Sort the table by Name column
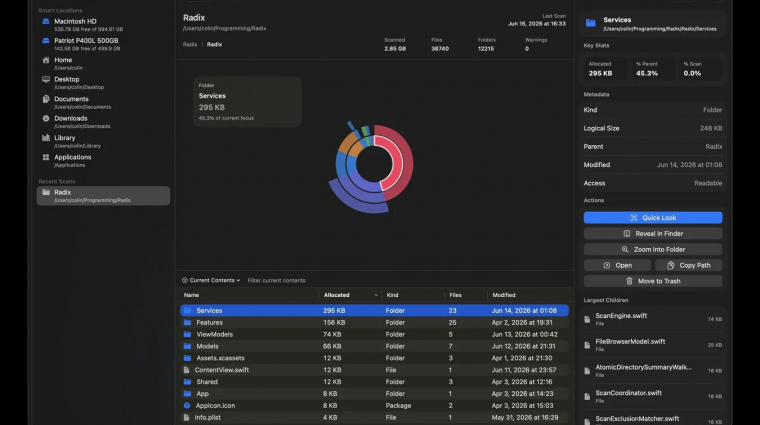 191,295
